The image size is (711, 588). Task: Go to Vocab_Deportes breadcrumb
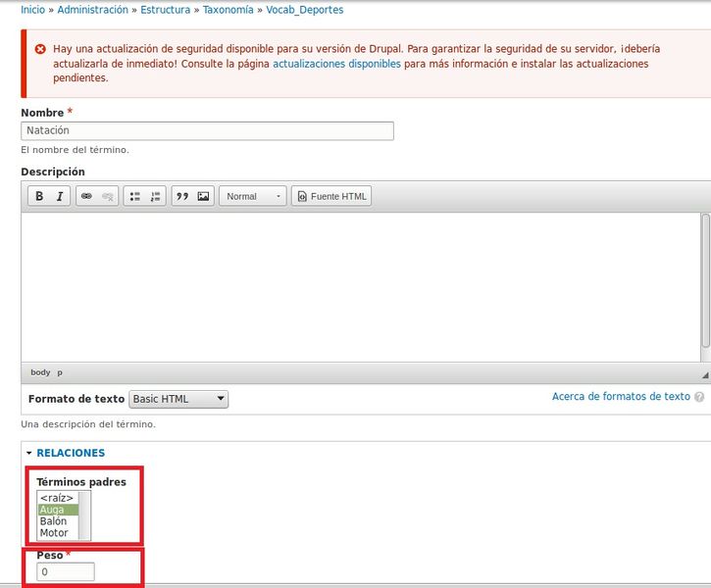[305, 10]
